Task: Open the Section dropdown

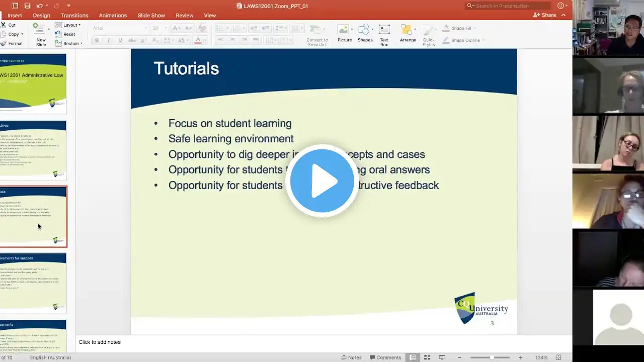Action: [69, 44]
